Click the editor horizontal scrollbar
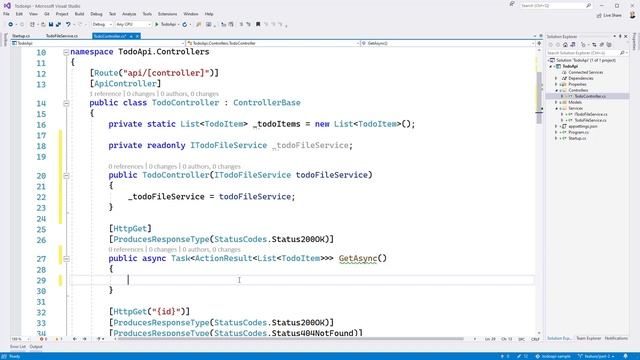This screenshot has width=640, height=360. click(292, 339)
